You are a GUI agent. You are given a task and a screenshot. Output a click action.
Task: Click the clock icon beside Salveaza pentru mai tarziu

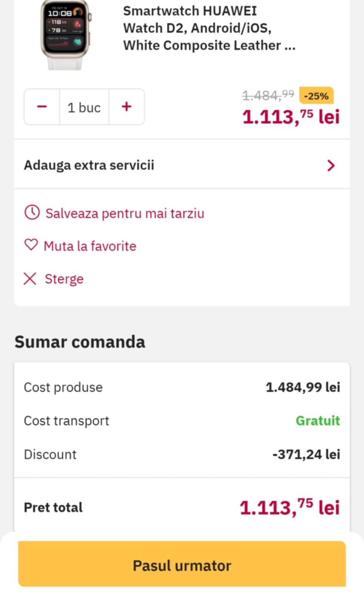click(x=32, y=213)
